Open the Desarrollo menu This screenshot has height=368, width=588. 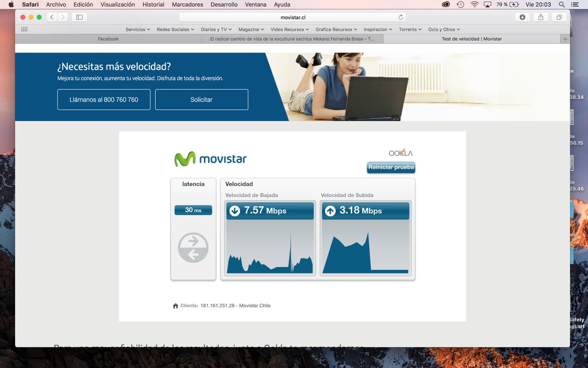click(x=224, y=4)
